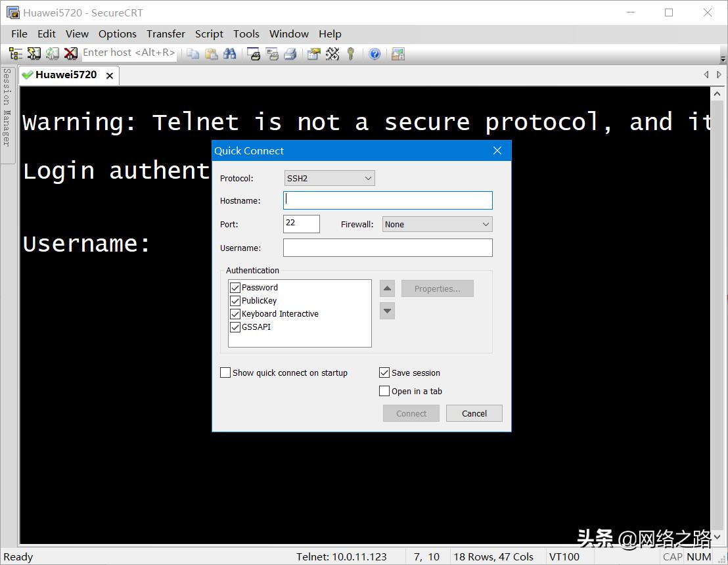Toggle the Save session checkbox
The width and height of the screenshot is (728, 565).
[384, 373]
